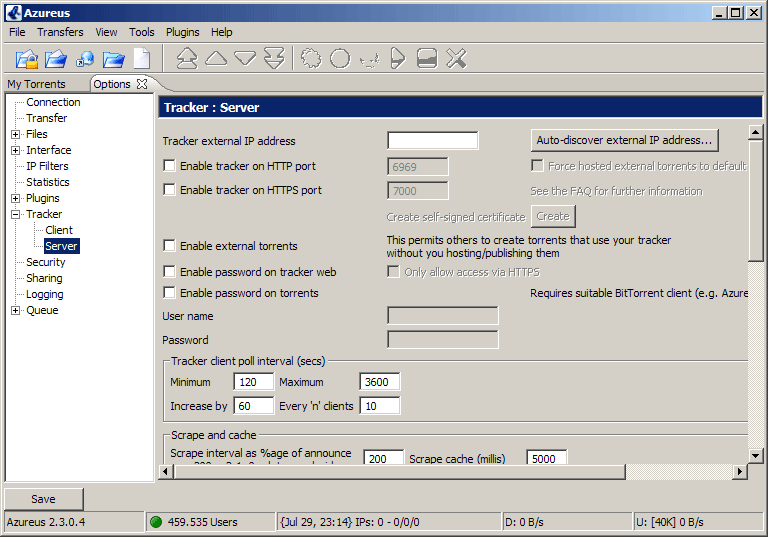Select Client under Tracker
This screenshot has height=537, width=768.
coord(59,230)
